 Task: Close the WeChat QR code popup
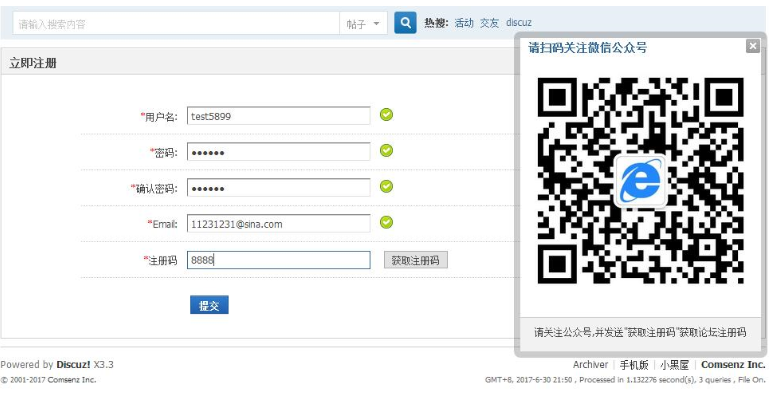pyautogui.click(x=753, y=46)
